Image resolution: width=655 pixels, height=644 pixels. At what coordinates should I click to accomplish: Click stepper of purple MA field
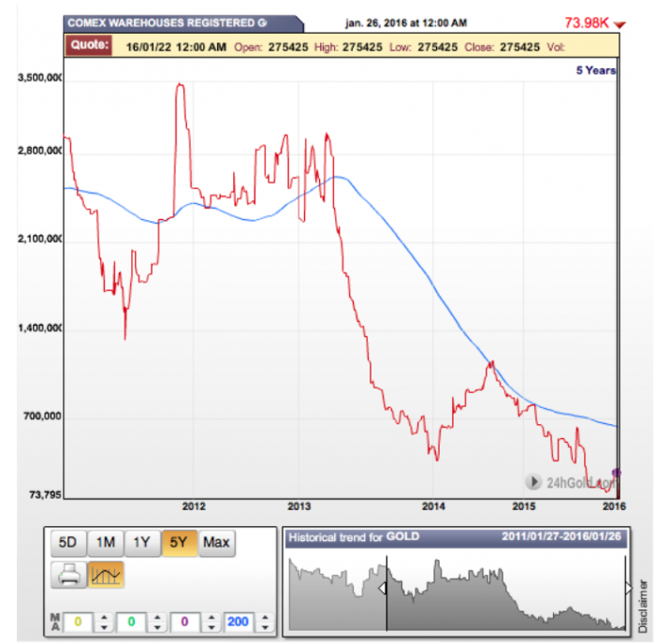(x=211, y=621)
